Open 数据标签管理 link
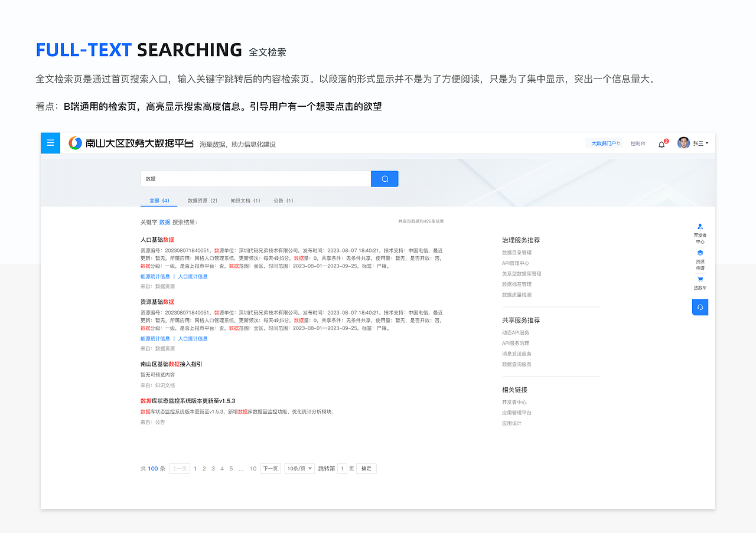 click(517, 285)
